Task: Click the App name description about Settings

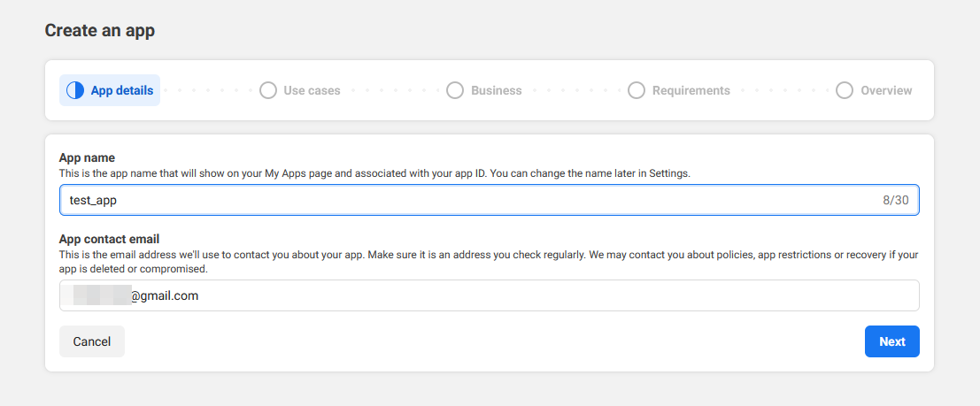Action: click(x=374, y=173)
